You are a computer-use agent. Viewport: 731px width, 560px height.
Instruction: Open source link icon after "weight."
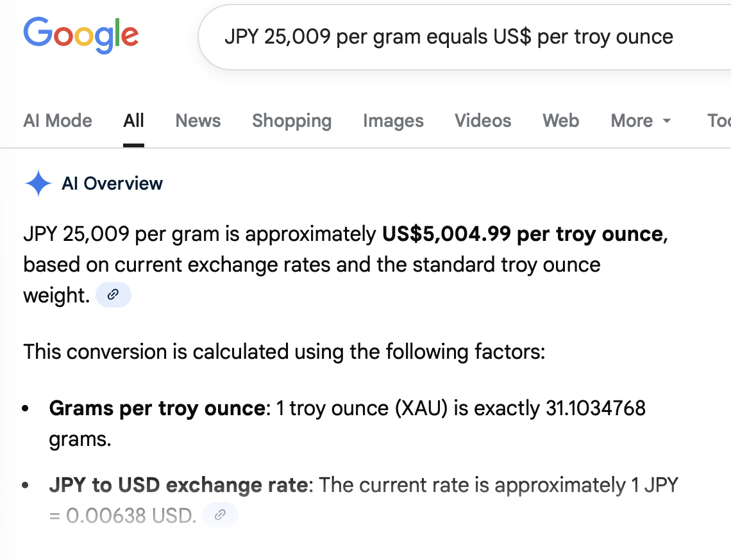point(113,295)
